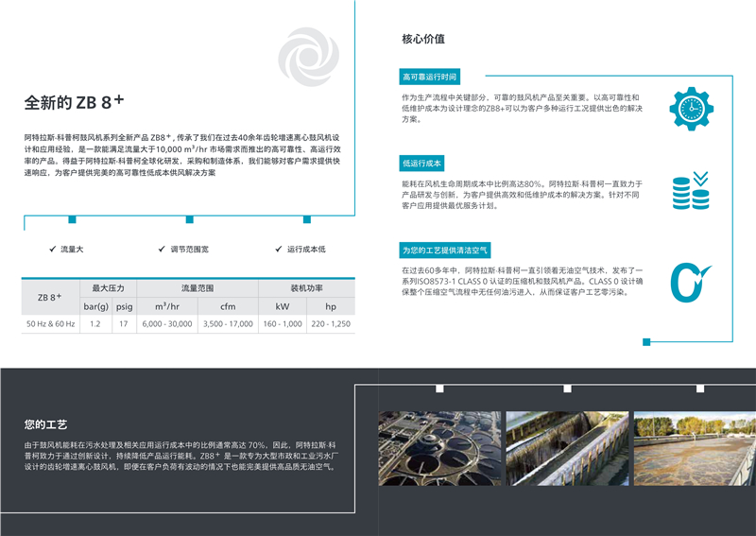Click the checkmark beside 流量大
The width and height of the screenshot is (756, 536).
coord(52,249)
